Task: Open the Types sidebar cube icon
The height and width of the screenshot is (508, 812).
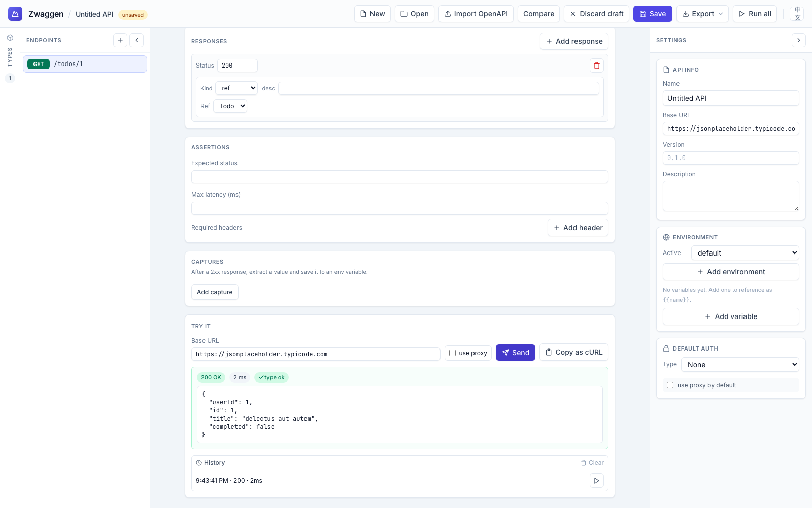Action: (10, 38)
